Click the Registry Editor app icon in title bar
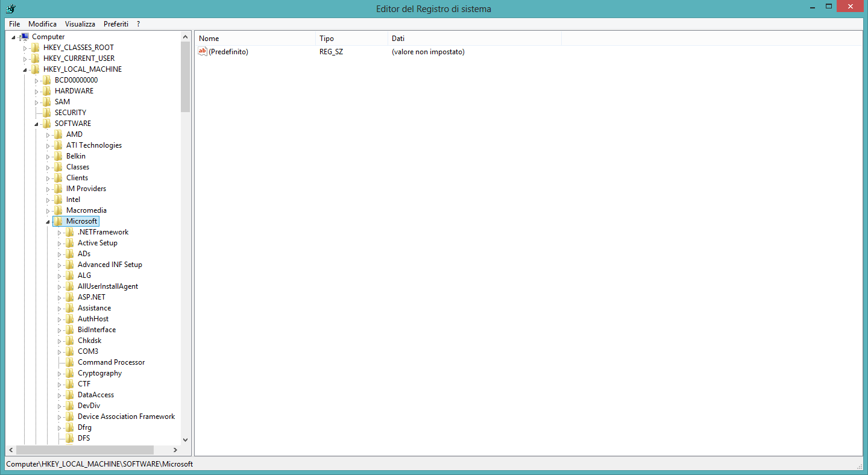This screenshot has height=475, width=868. coord(10,8)
